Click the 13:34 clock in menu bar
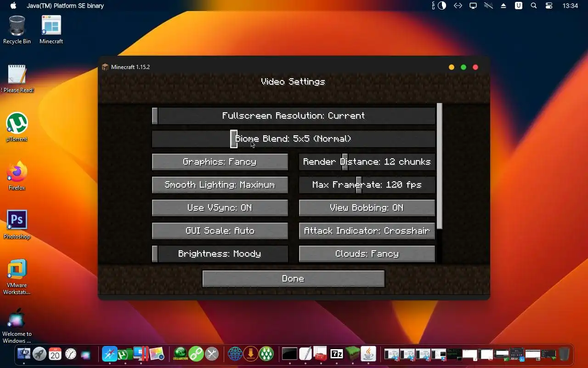 (570, 6)
